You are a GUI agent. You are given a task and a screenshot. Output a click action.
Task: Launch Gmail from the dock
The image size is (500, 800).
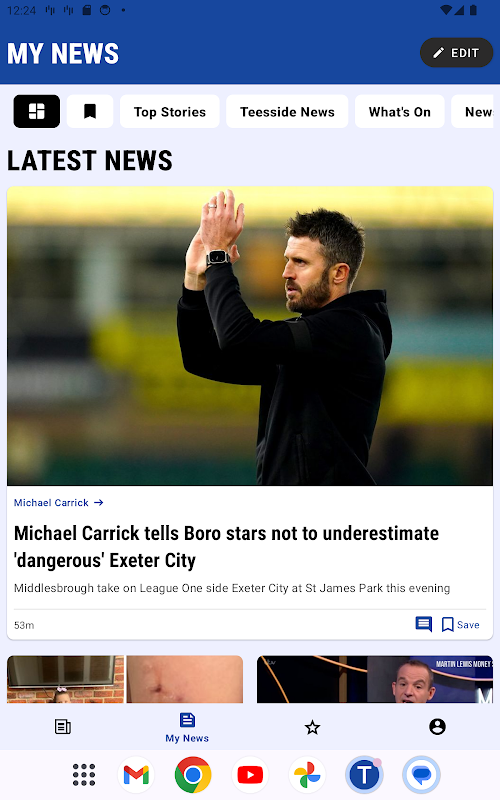click(x=136, y=774)
